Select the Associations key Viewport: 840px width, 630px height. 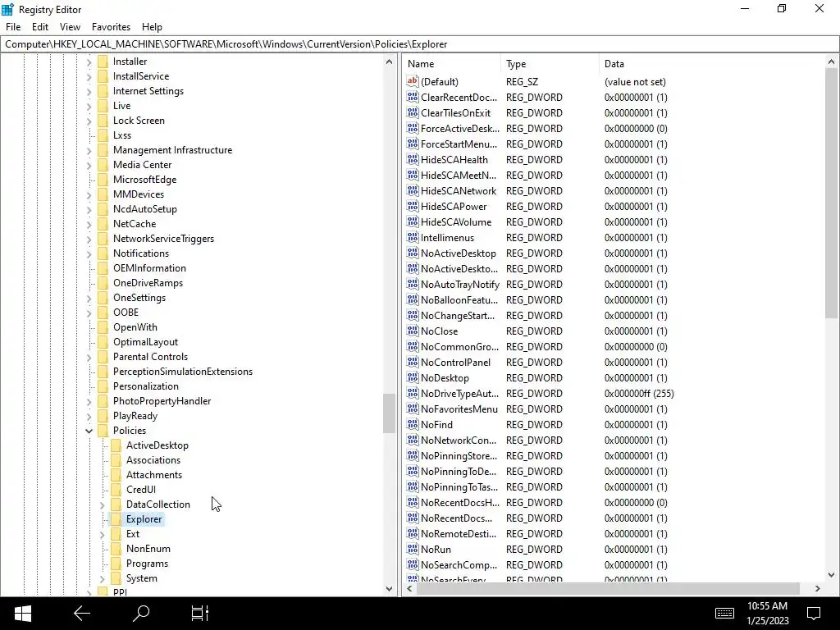click(x=153, y=459)
